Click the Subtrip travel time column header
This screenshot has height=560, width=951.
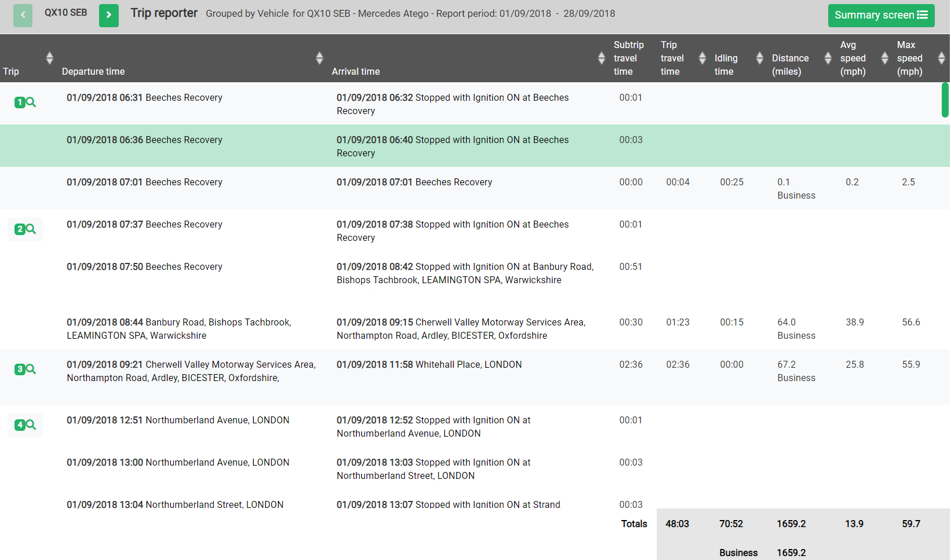click(628, 58)
